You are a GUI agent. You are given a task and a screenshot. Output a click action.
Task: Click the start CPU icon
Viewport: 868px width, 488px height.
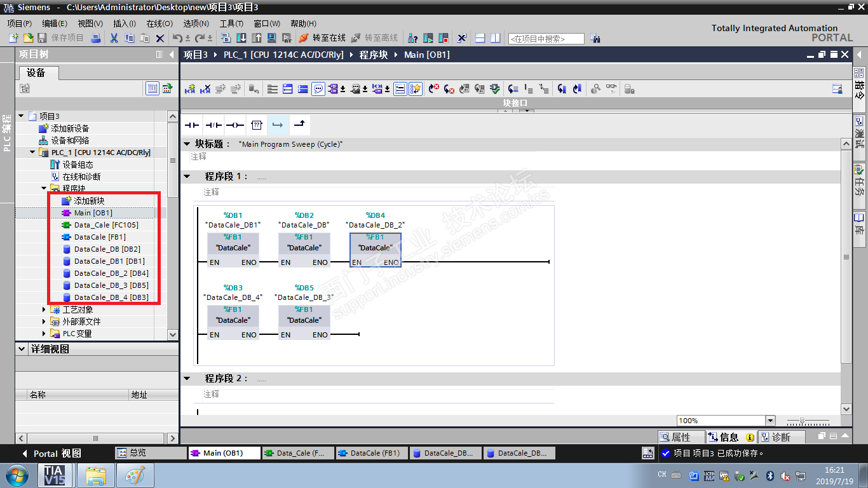tap(428, 38)
